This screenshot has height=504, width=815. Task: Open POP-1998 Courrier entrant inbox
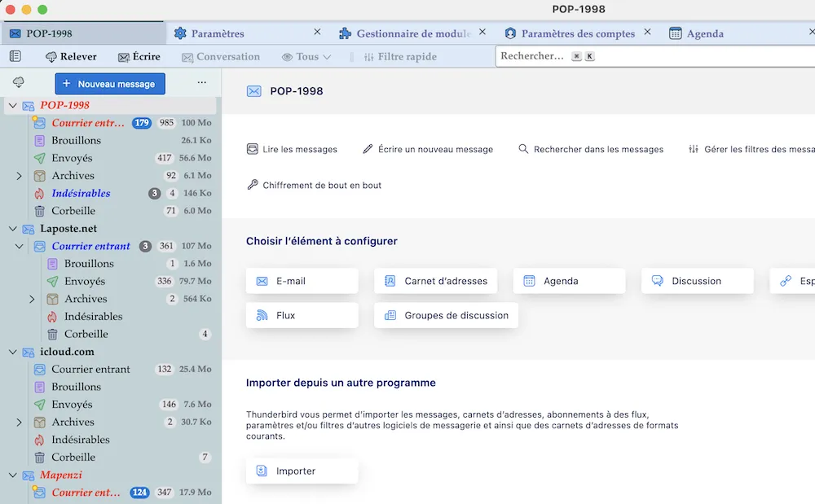coord(110,123)
